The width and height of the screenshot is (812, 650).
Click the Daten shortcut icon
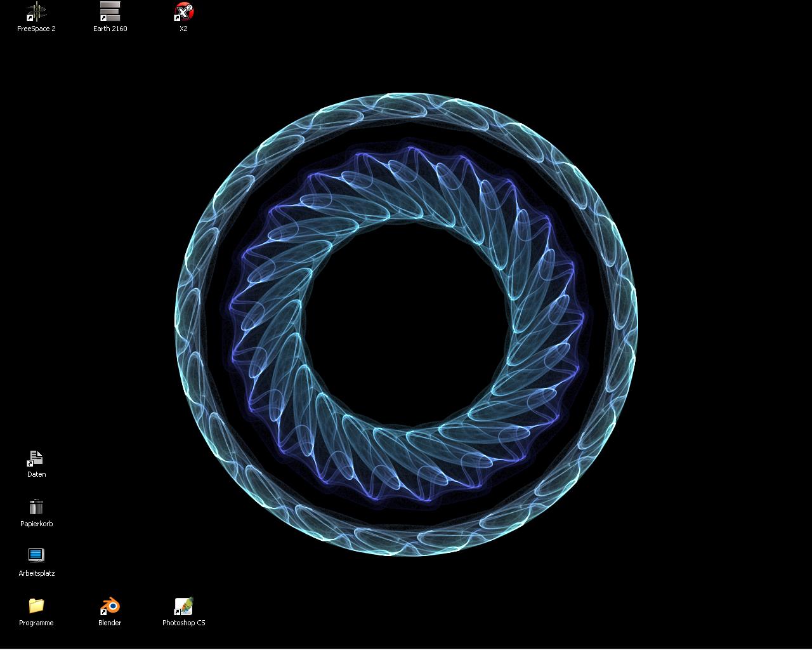[36, 458]
